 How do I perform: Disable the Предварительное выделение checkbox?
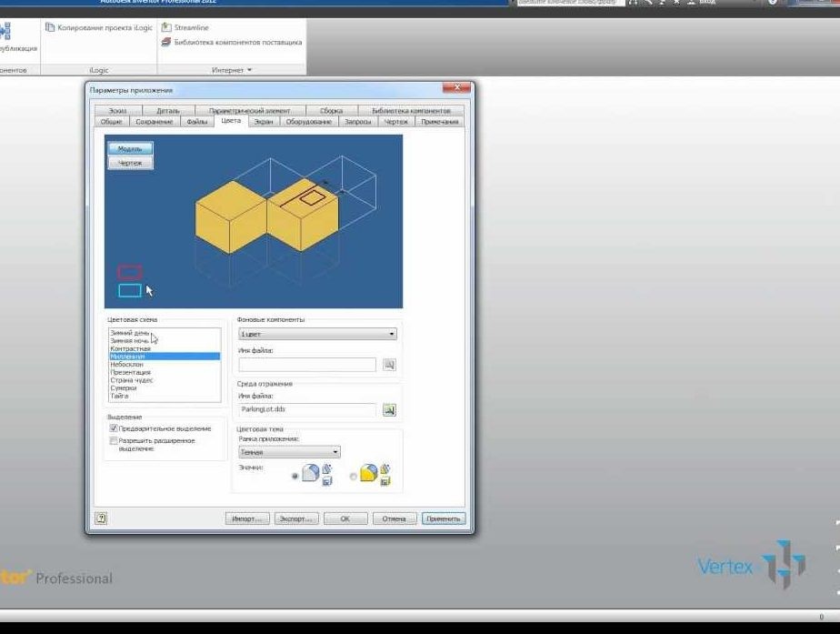pyautogui.click(x=114, y=428)
